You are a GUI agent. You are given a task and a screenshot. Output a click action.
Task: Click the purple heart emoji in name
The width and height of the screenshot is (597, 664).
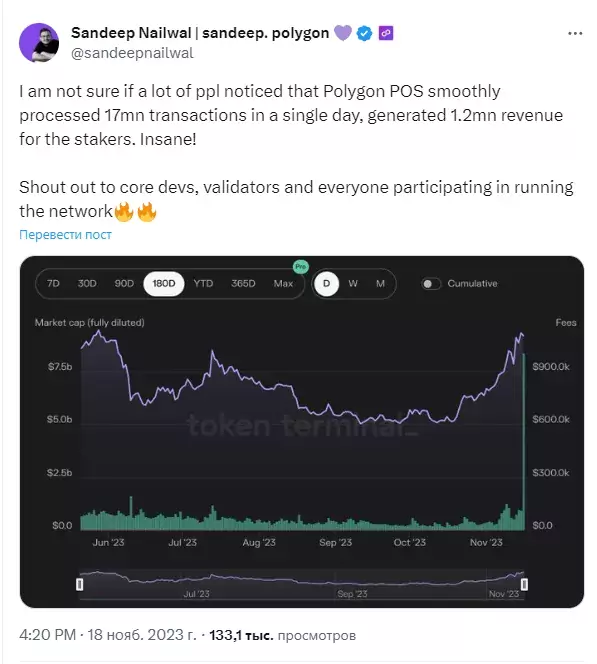click(x=343, y=33)
